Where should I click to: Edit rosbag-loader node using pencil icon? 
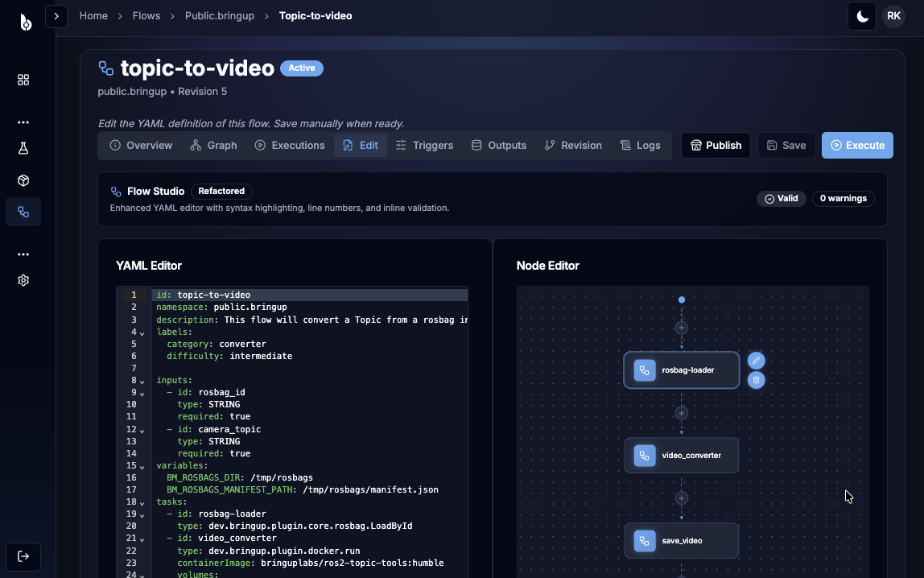[x=756, y=361]
